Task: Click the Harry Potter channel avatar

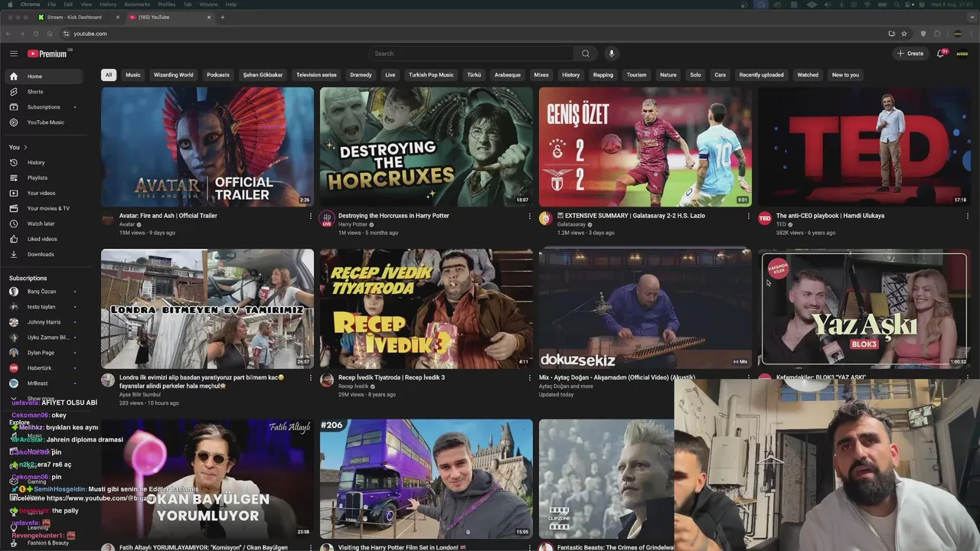Action: coord(327,219)
